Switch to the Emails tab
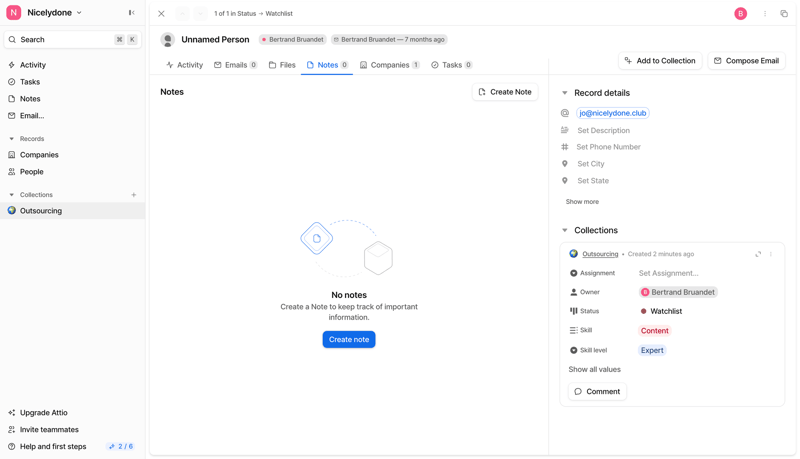800x459 pixels. [x=236, y=65]
